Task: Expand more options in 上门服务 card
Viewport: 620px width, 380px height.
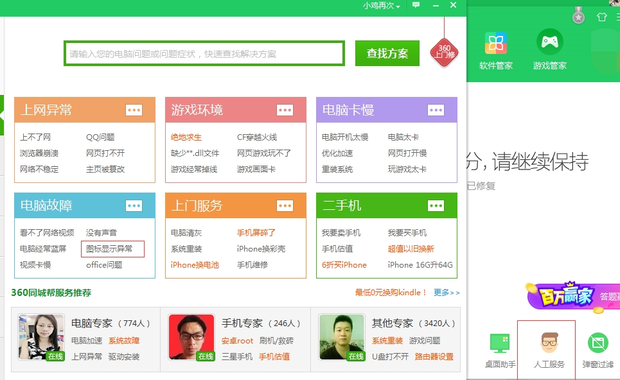Action: (285, 206)
